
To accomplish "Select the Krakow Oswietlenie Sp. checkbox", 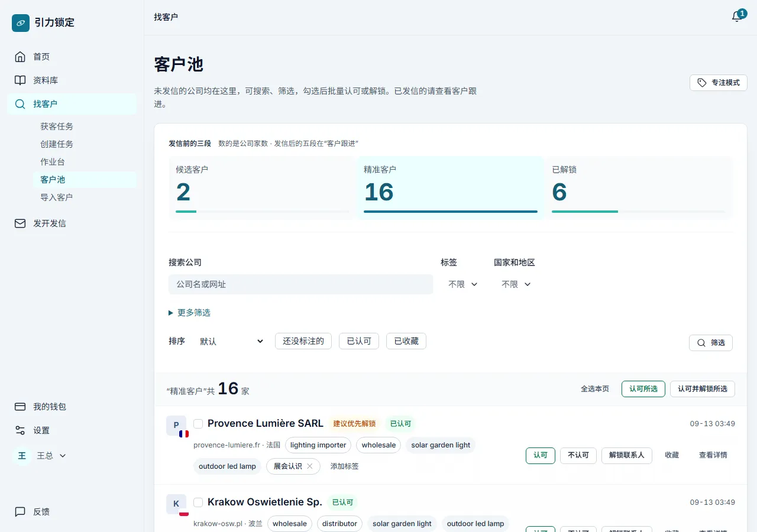I will pyautogui.click(x=198, y=502).
